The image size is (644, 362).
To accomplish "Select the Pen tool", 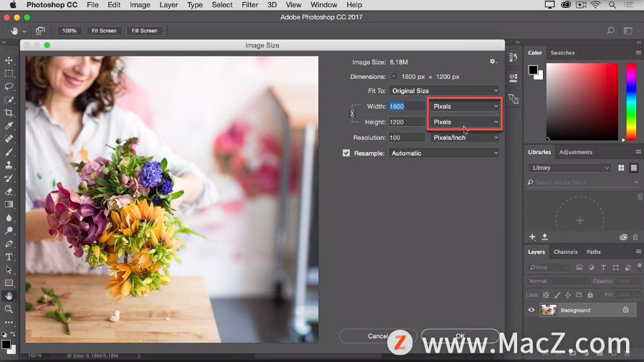I will 9,244.
